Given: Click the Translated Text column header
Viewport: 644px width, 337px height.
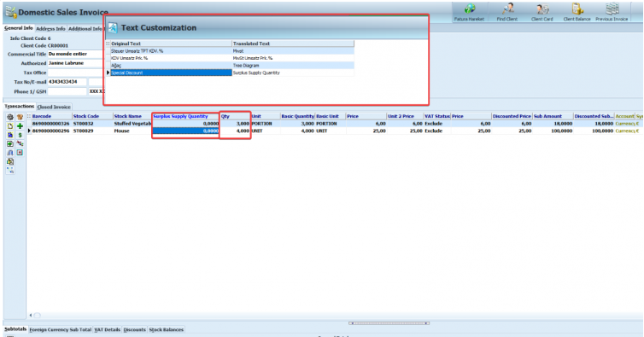Looking at the screenshot, I should (293, 44).
